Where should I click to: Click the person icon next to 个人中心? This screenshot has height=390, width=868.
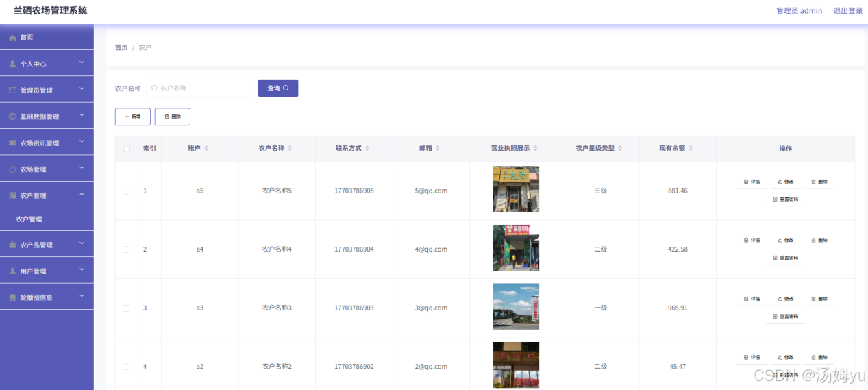pyautogui.click(x=12, y=64)
